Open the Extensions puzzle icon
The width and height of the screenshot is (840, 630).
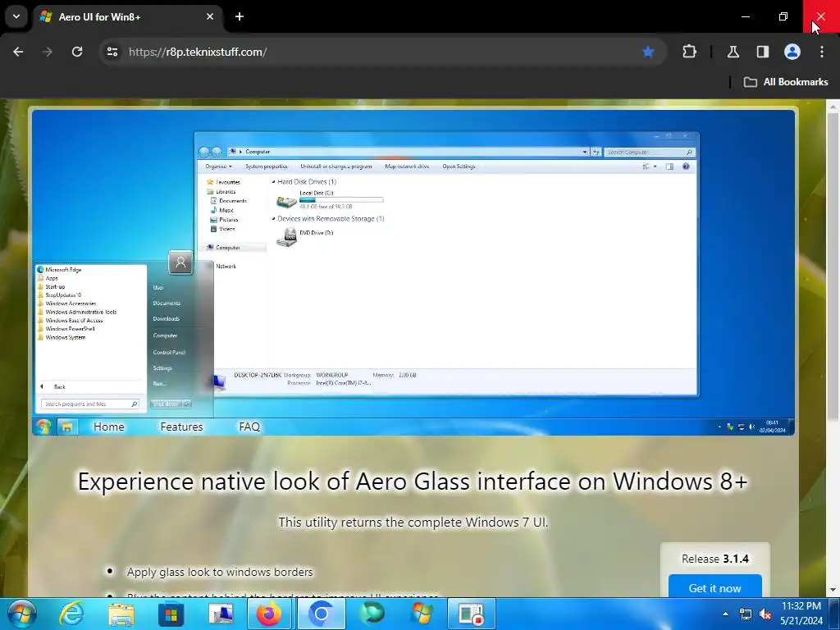click(689, 52)
